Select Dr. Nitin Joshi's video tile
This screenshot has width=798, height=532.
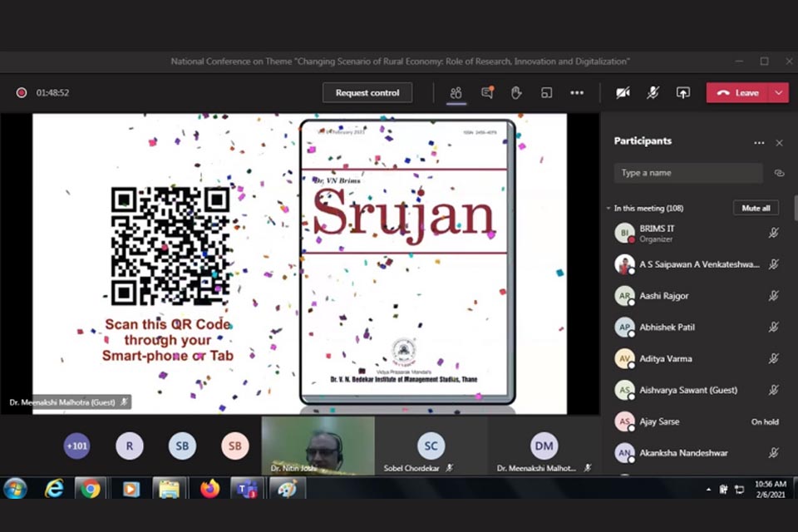318,446
